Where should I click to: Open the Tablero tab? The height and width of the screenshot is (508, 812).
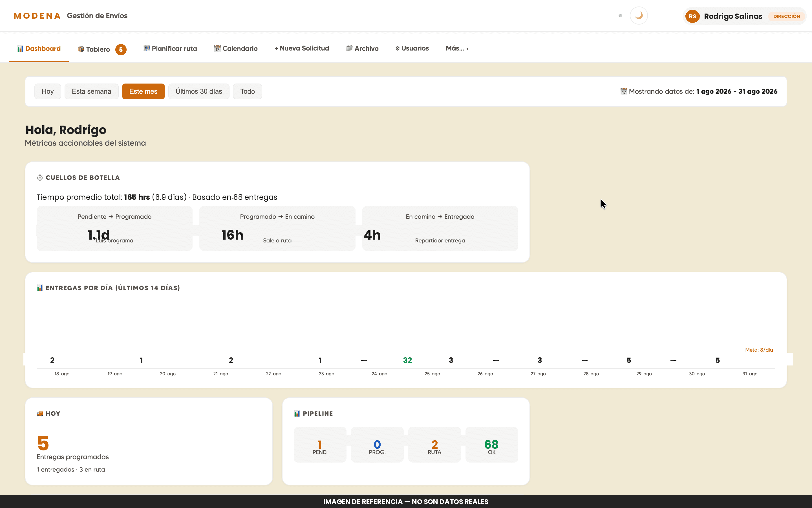[x=102, y=49]
